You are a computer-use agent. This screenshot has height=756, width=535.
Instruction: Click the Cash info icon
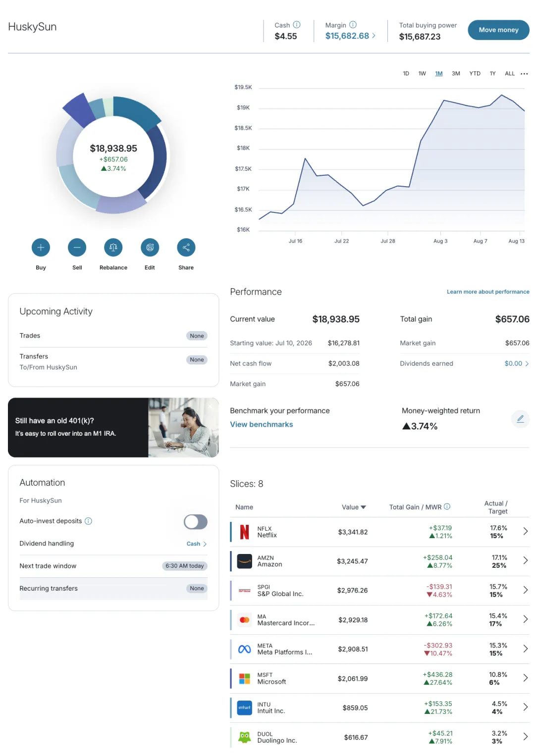297,25
